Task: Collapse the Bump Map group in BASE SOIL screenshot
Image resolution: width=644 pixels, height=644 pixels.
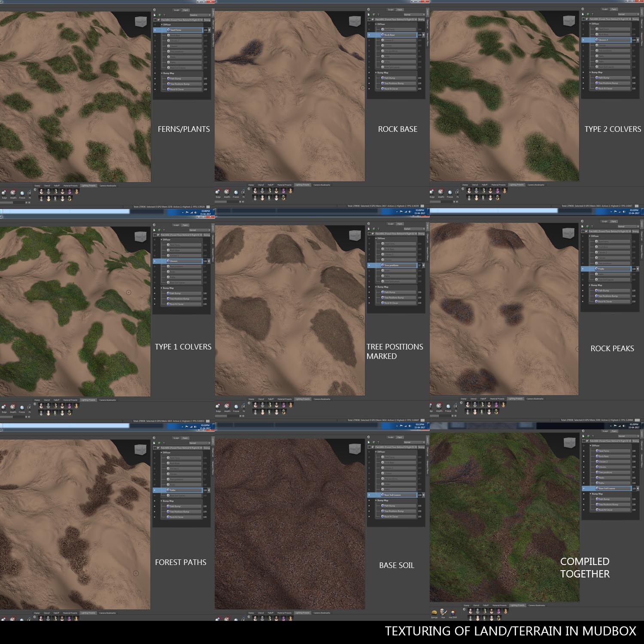Action: coord(376,501)
